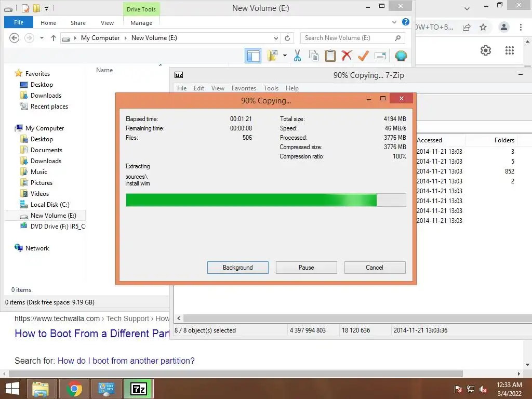Click the folder options checklist icon
Image resolution: width=532 pixels, height=399 pixels.
tap(272, 56)
